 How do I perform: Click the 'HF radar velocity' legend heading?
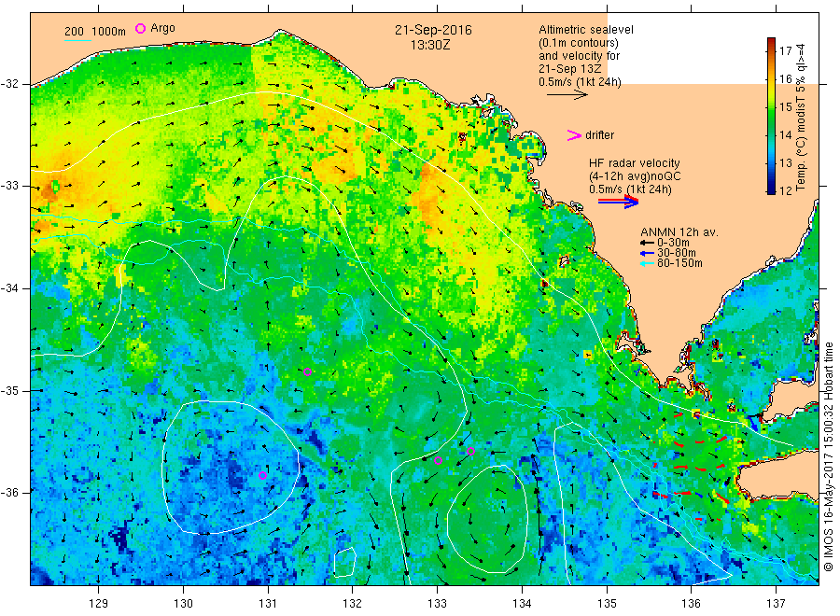[635, 162]
